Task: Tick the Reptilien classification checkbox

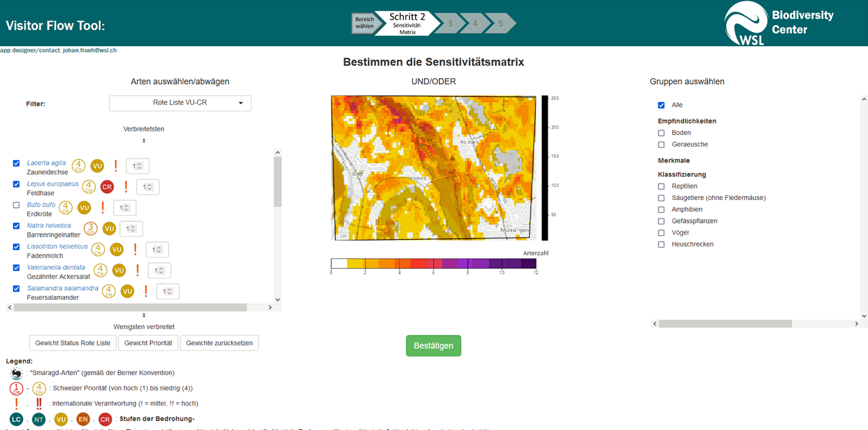Action: point(661,187)
